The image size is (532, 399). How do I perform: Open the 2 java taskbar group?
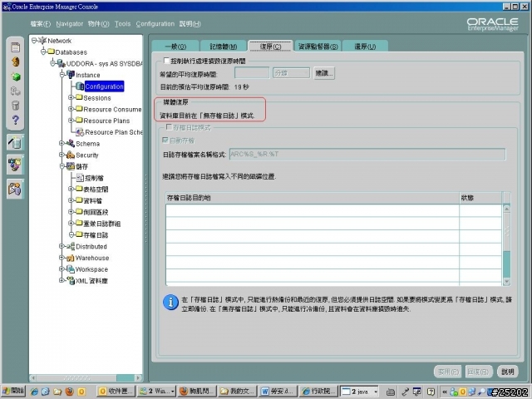tap(359, 392)
